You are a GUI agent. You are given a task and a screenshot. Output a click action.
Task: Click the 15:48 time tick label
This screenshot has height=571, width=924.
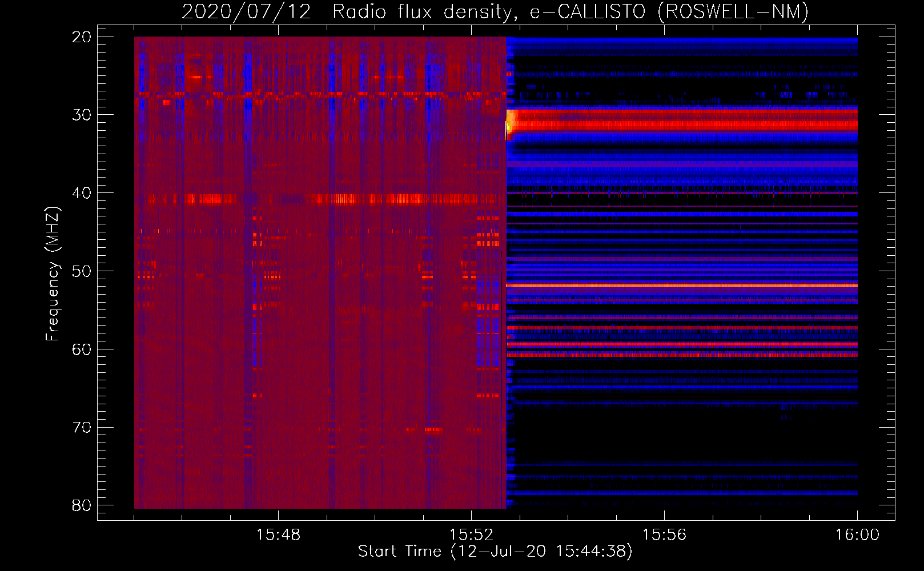(x=278, y=535)
